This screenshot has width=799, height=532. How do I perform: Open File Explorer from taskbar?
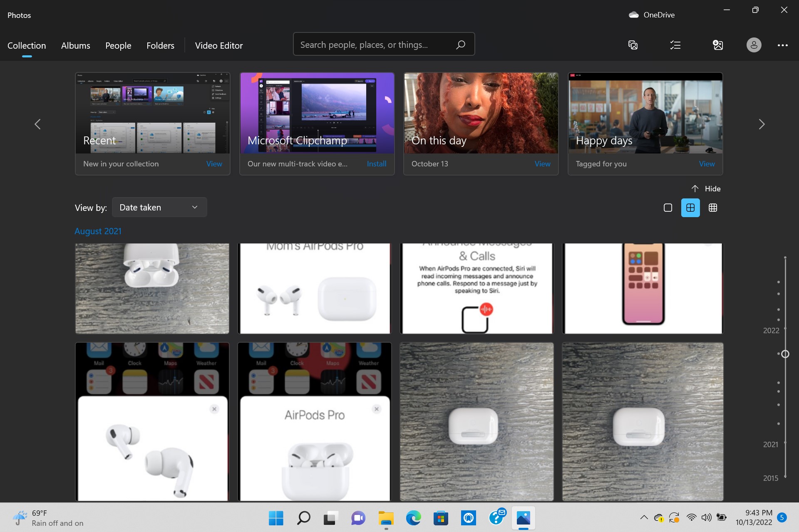pos(386,518)
